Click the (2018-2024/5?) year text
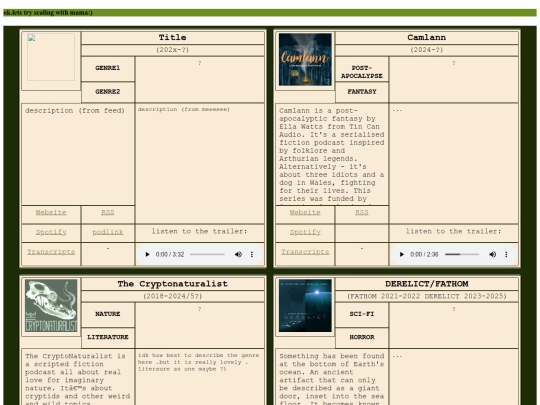The width and height of the screenshot is (540, 405). pyautogui.click(x=173, y=296)
